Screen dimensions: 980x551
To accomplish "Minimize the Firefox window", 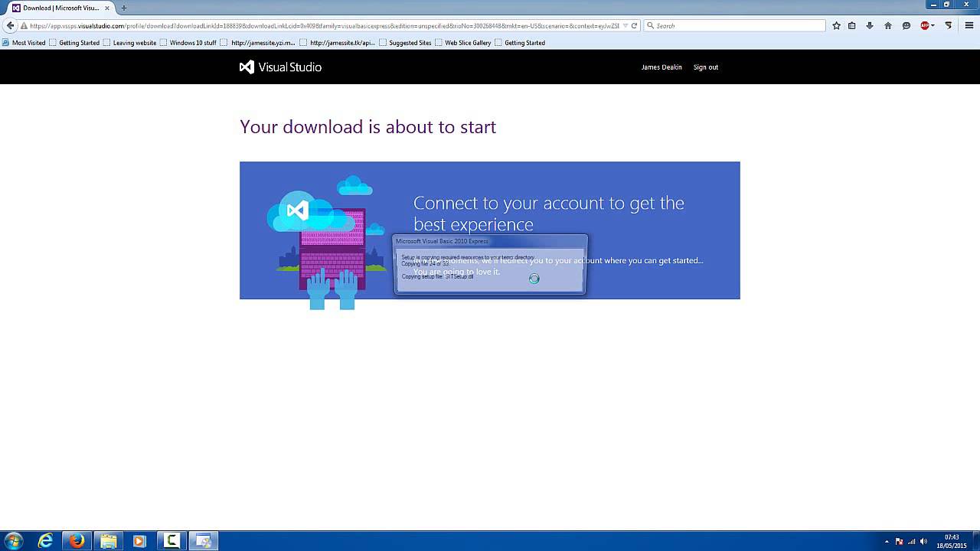I will 934,5.
